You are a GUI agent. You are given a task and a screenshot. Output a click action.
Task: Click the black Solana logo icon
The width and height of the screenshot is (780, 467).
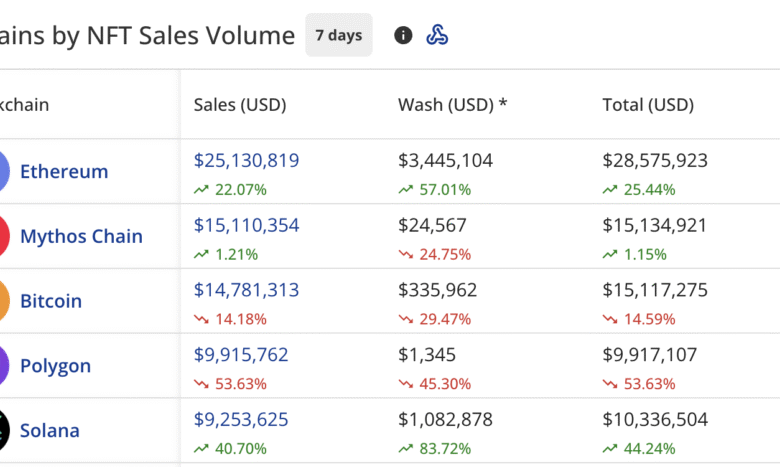point(2,430)
